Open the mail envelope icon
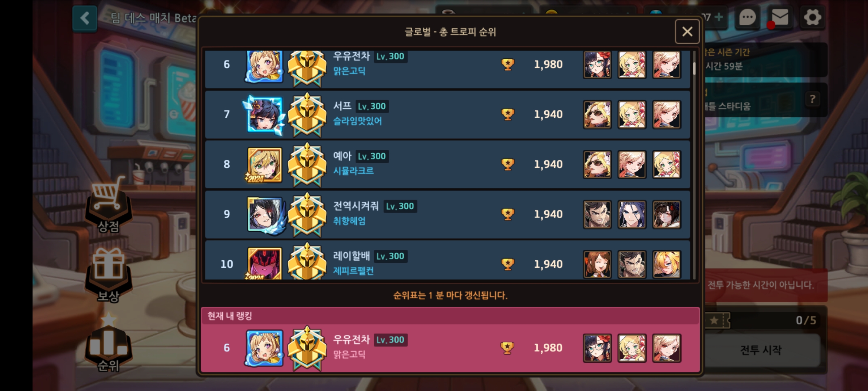The image size is (868, 391). (x=780, y=17)
